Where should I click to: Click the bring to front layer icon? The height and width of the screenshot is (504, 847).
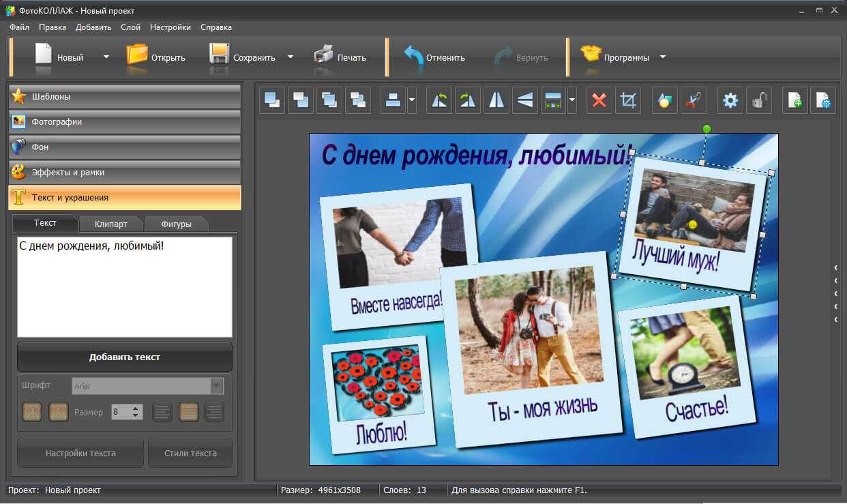tap(272, 101)
